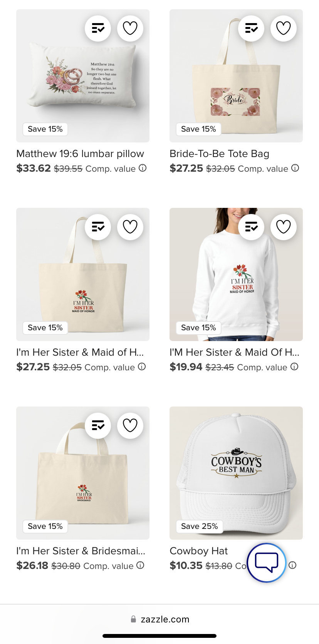
Task: Show comp. value info for lumbar pillow
Action: (x=143, y=168)
